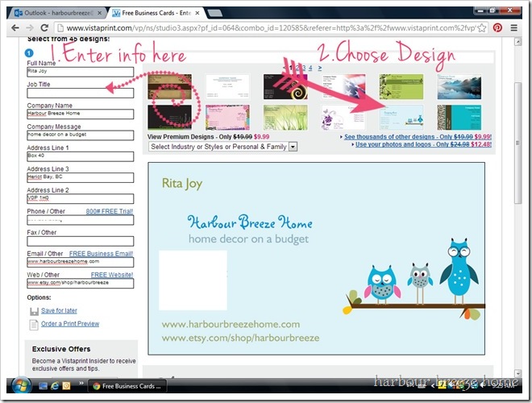Open the 800# FREE Trial link
The image size is (532, 403).
pyautogui.click(x=110, y=211)
